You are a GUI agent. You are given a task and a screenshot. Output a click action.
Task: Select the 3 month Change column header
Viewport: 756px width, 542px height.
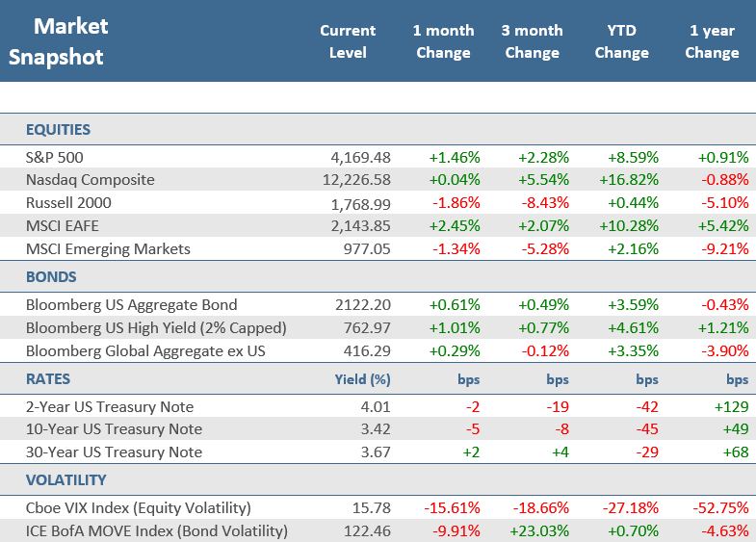pos(533,41)
